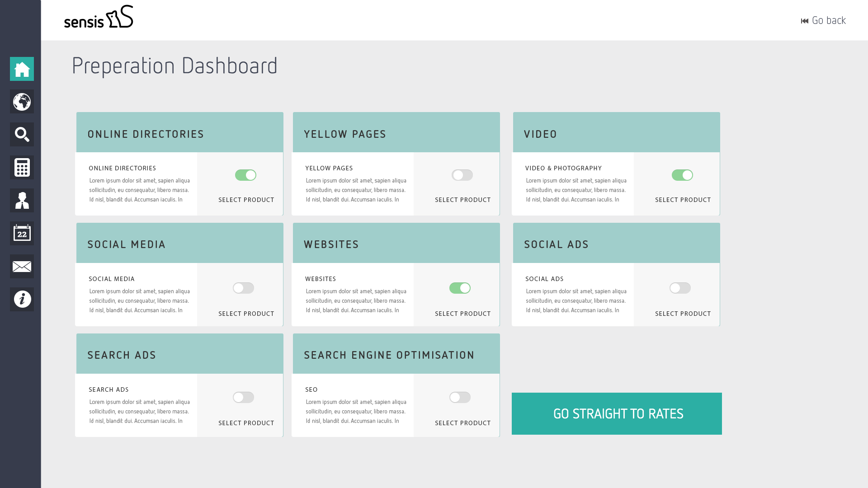Enable the Yellow Pages toggle
Viewport: 868px width, 488px height.
pos(462,175)
